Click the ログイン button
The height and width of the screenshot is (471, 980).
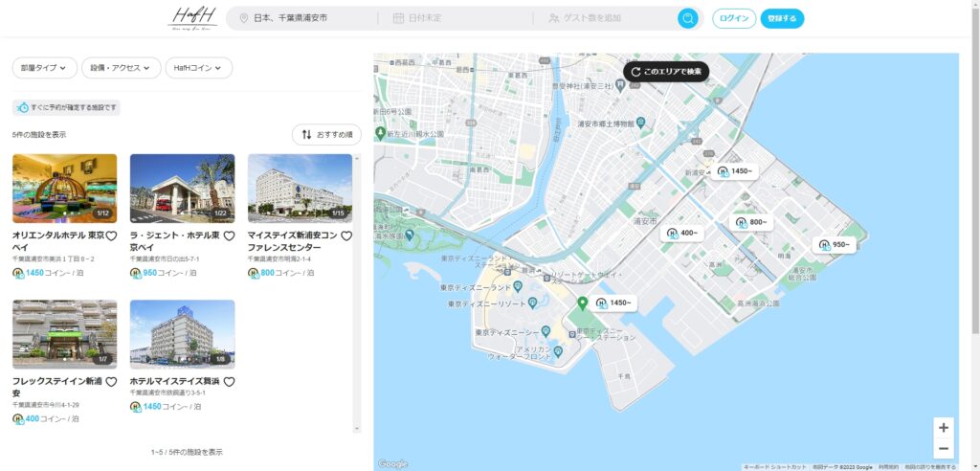tap(734, 18)
